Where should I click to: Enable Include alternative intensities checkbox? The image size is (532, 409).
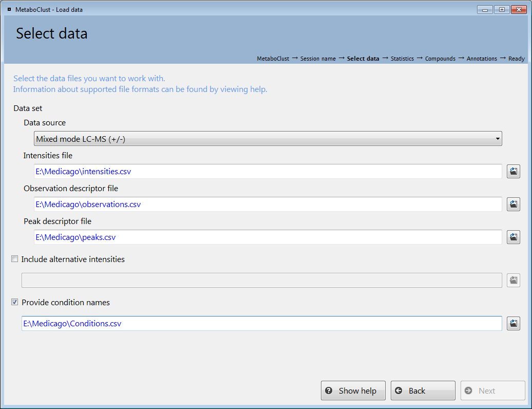[14, 259]
